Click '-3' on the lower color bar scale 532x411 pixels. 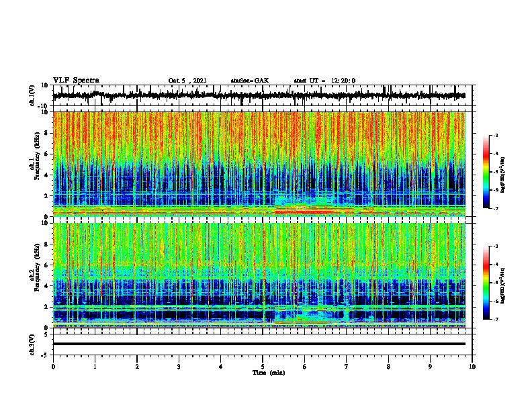click(495, 246)
